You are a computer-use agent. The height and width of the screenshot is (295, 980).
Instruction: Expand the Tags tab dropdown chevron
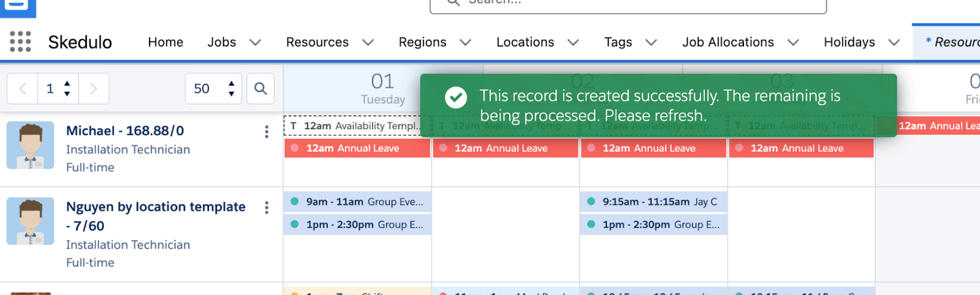651,42
